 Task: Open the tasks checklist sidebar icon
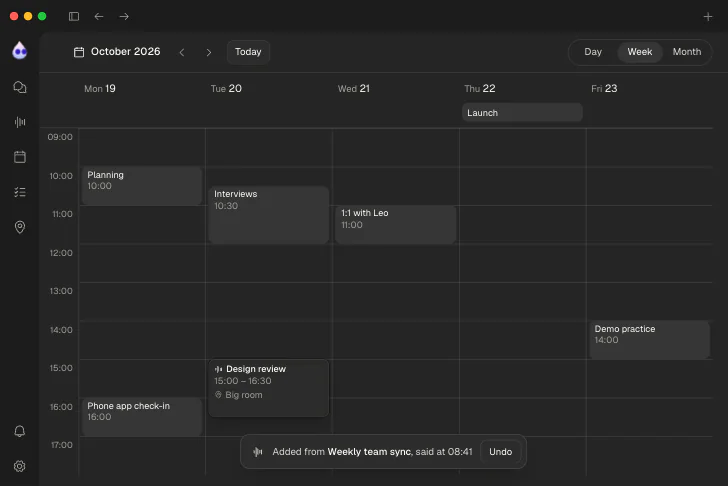coord(20,192)
